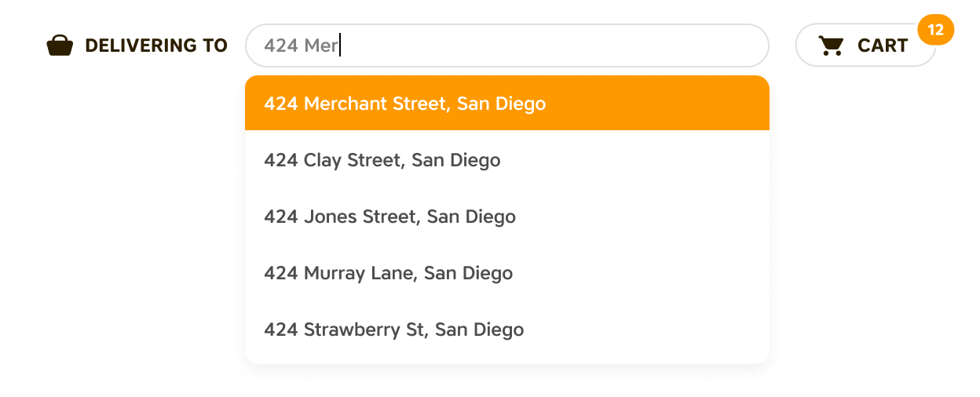Pick 424 Jones Street, San Diego
This screenshot has height=397, width=980.
coord(507,217)
